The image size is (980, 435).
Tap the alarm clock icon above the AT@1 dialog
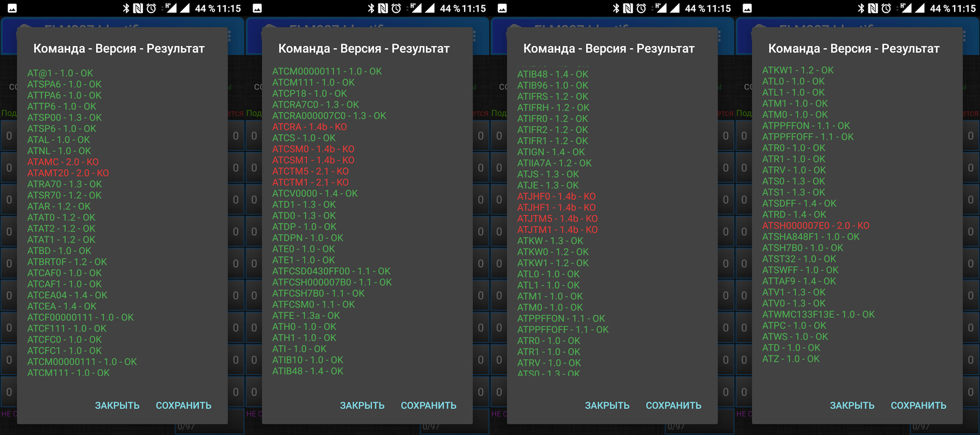[x=151, y=8]
